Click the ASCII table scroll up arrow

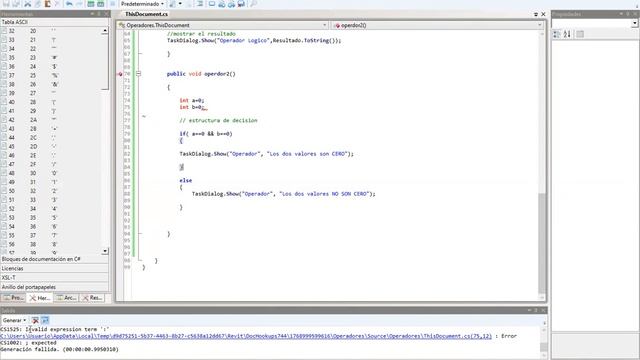pos(105,31)
